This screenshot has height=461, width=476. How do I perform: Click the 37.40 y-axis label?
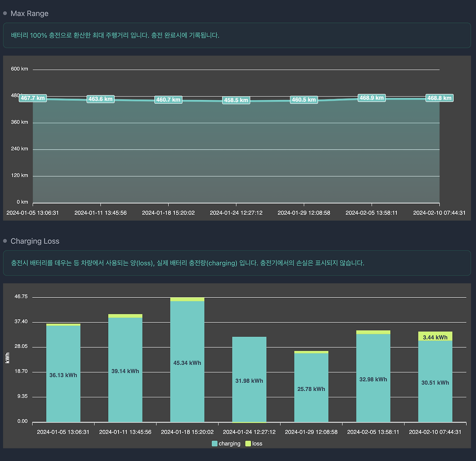point(21,321)
